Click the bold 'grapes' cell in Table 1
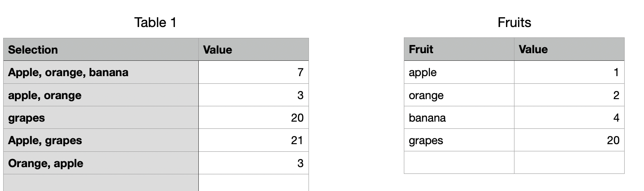The image size is (644, 191). tap(101, 118)
